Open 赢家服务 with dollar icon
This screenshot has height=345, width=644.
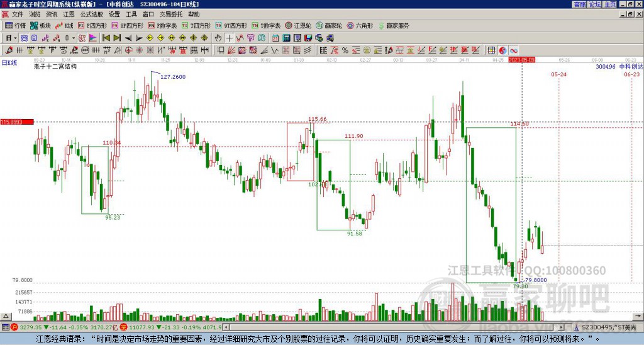tap(394, 25)
